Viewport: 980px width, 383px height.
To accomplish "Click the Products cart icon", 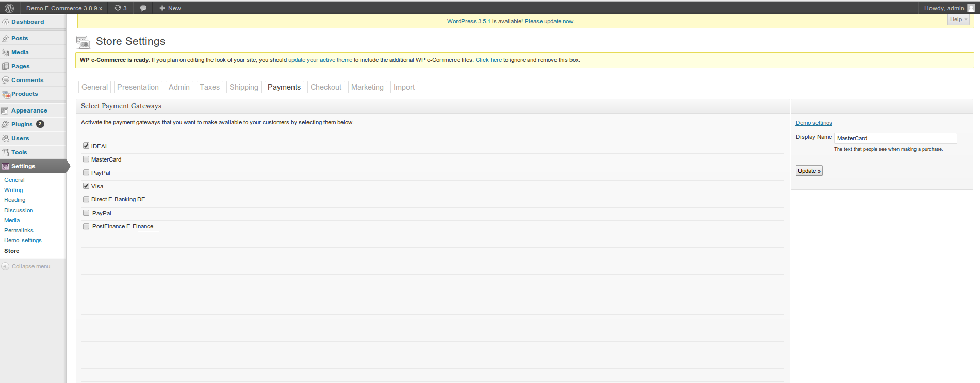I will point(6,94).
